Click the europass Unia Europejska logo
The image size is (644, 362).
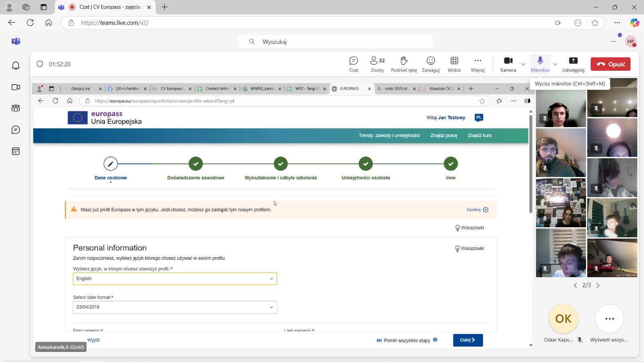[x=105, y=118]
